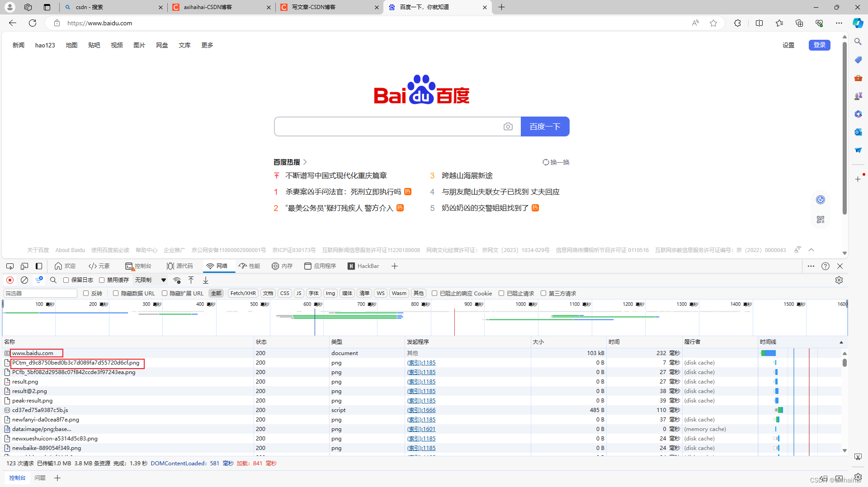This screenshot has width=868, height=487.
Task: Refresh the browser page
Action: [x=33, y=23]
